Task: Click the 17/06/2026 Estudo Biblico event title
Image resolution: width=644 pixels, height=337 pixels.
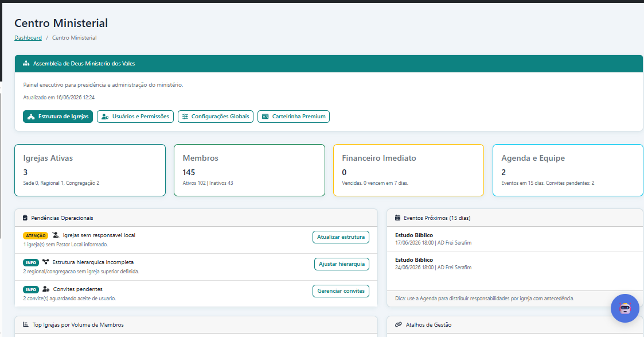Action: [x=414, y=235]
